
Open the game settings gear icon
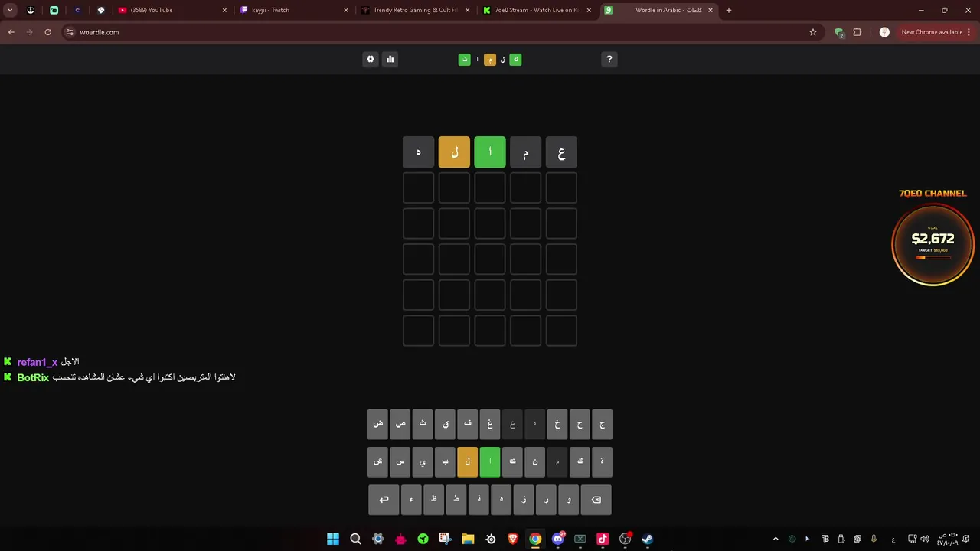(x=371, y=59)
